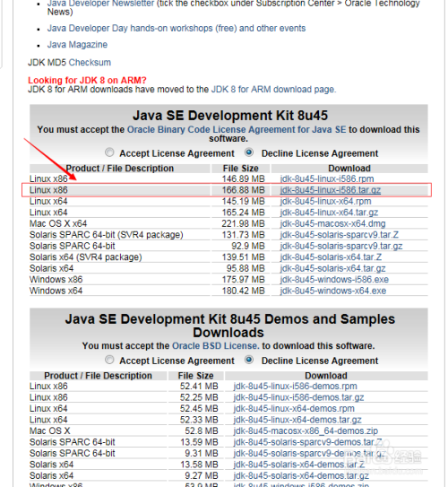This screenshot has height=487, width=448.
Task: Click 'Solaris x64 (SVR4 package)' description cell
Action: pyautogui.click(x=86, y=257)
